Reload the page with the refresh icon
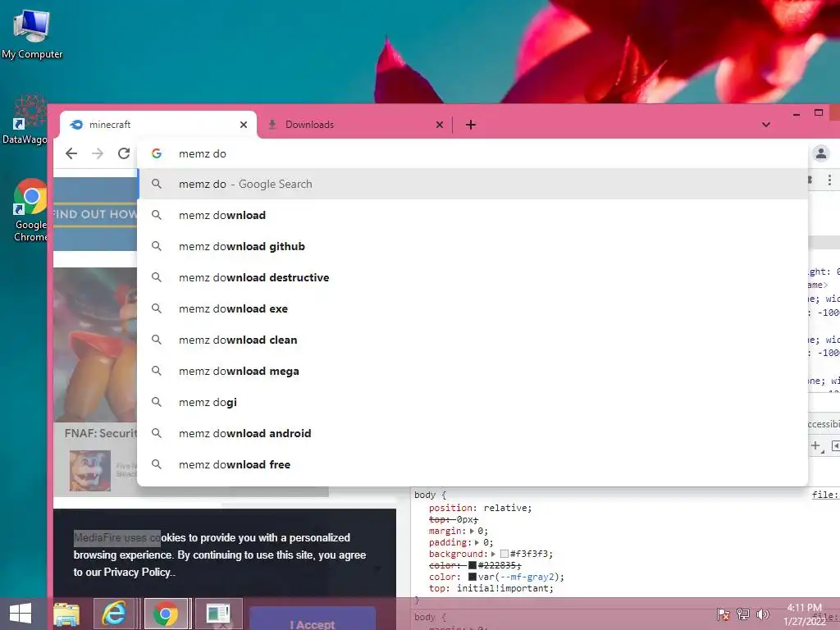The image size is (840, 630). click(124, 153)
